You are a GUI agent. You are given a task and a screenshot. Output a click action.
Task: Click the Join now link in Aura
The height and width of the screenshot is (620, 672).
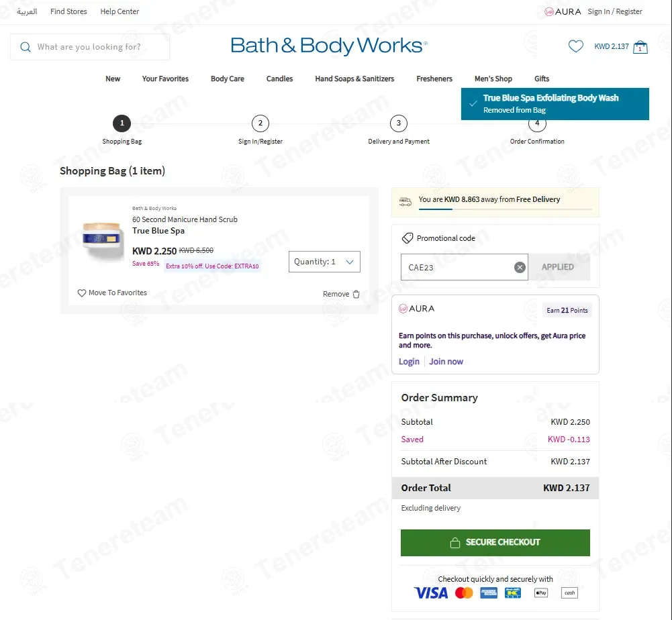click(446, 362)
